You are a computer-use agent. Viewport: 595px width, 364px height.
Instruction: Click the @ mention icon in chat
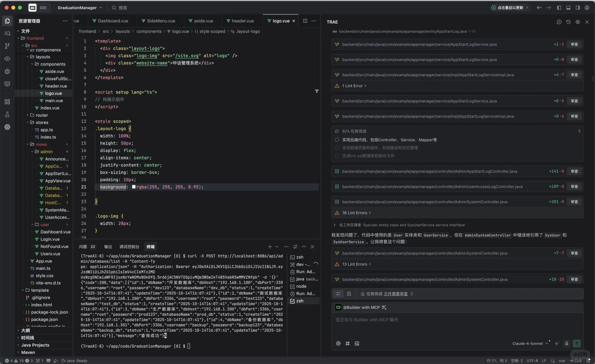pyautogui.click(x=338, y=343)
